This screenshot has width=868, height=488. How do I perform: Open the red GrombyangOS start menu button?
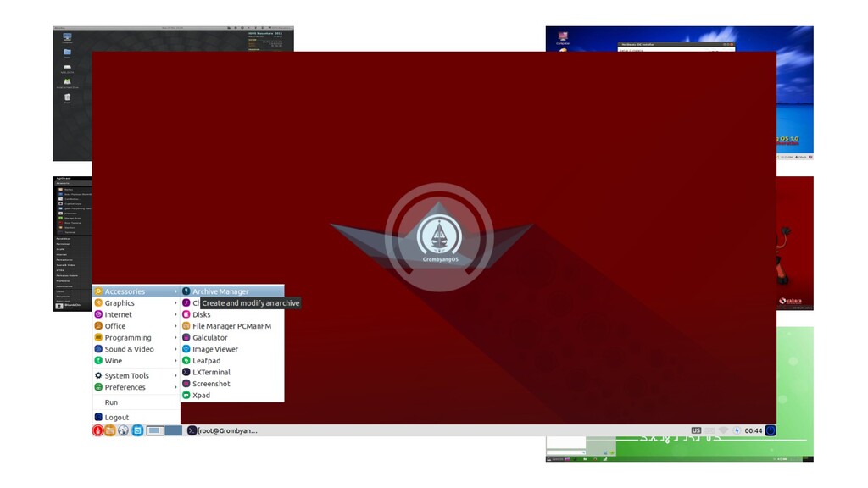pos(98,430)
